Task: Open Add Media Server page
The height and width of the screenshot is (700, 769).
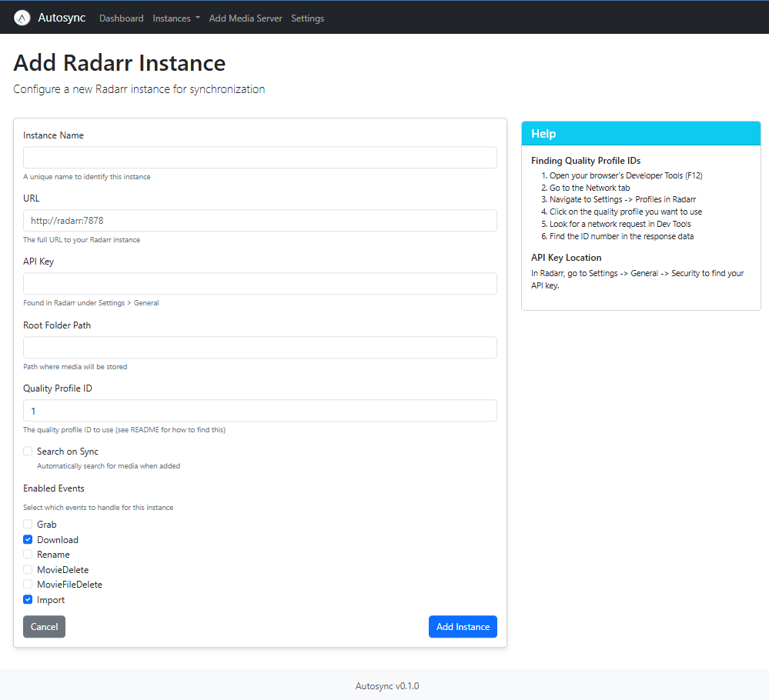Action: (246, 18)
